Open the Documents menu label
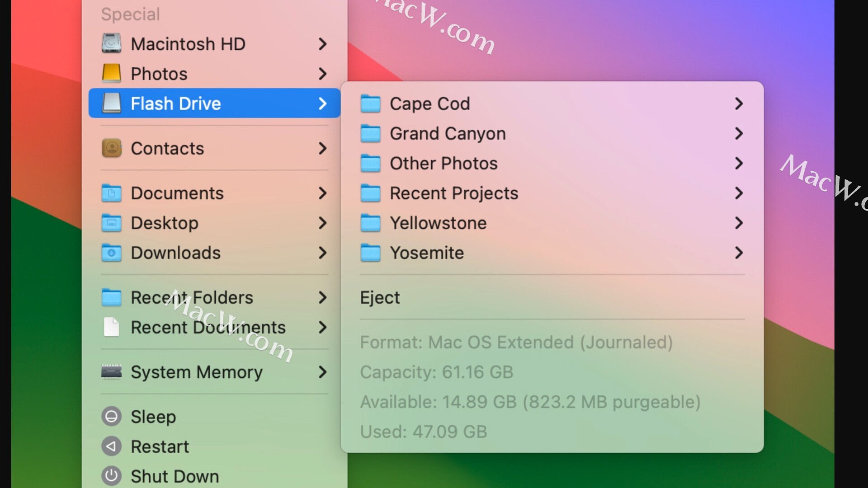This screenshot has height=488, width=868. pos(177,193)
